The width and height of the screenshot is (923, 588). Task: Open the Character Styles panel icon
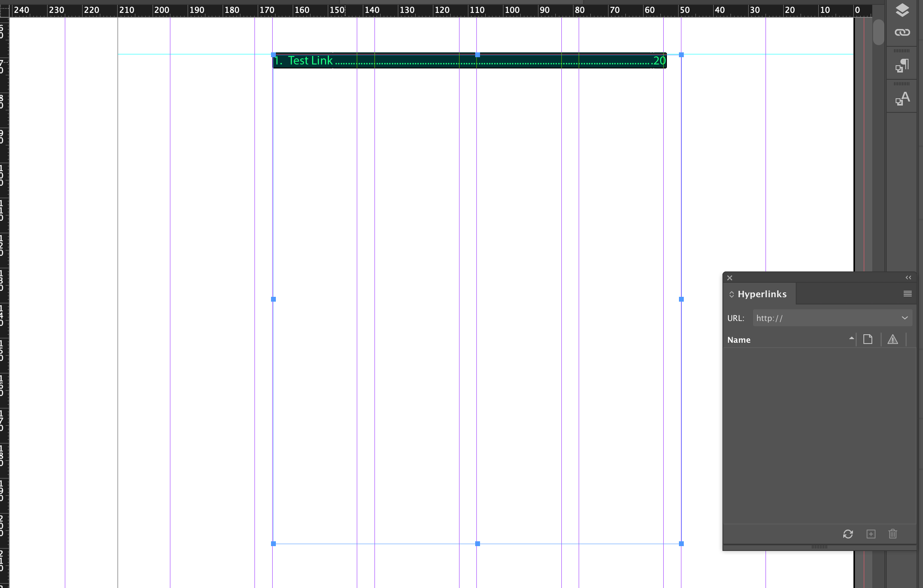[902, 99]
